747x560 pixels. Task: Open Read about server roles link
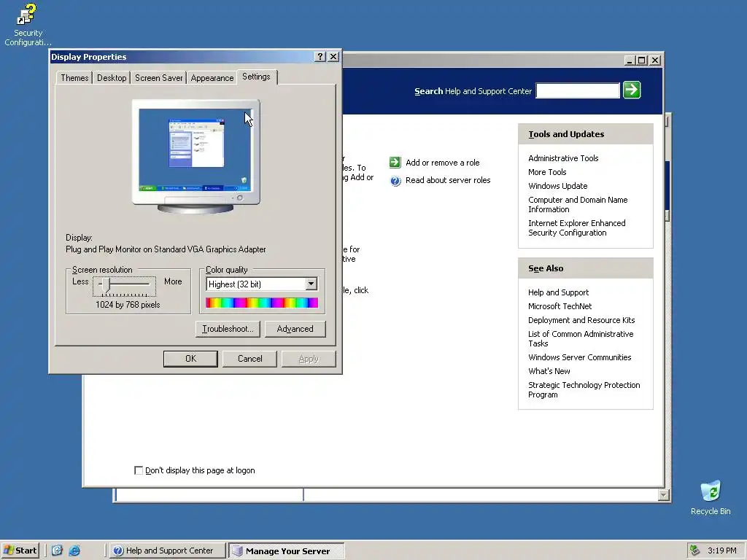click(x=448, y=180)
